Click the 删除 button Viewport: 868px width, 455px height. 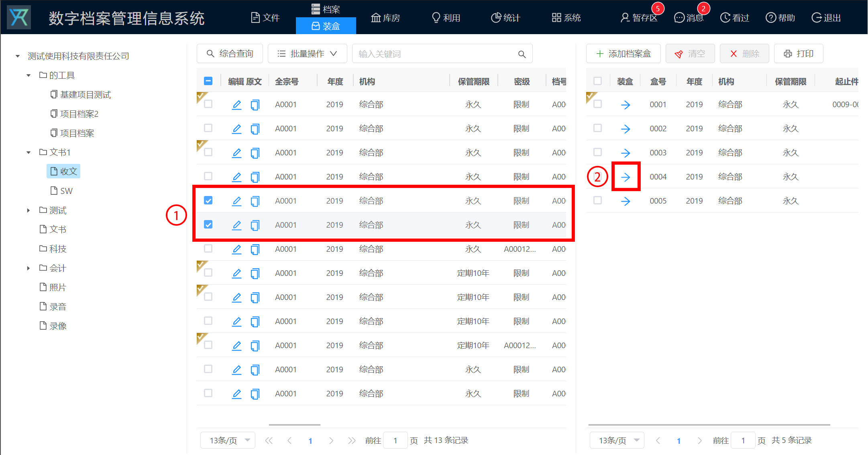[744, 53]
